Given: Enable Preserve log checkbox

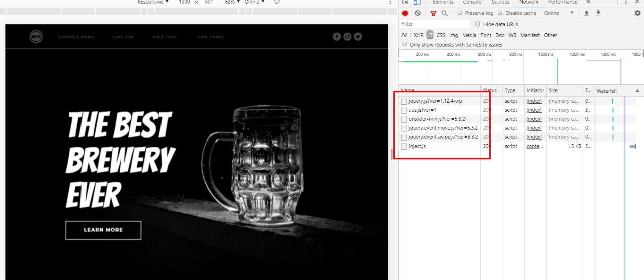Looking at the screenshot, I should 460,13.
